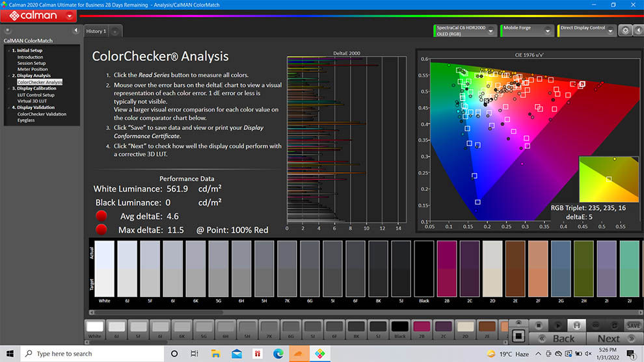
Task: Open the notifications action center icon
Action: [x=631, y=354]
